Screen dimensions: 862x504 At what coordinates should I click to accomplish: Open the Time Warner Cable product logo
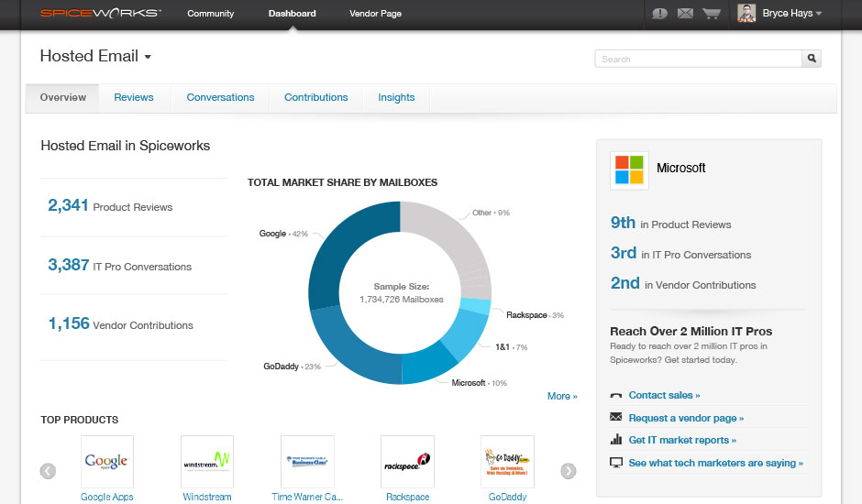tap(307, 461)
